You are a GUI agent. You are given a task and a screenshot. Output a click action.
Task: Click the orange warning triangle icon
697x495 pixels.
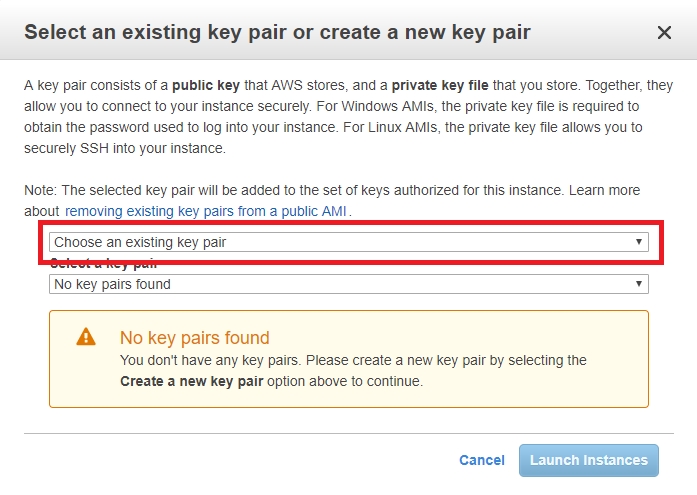86,336
